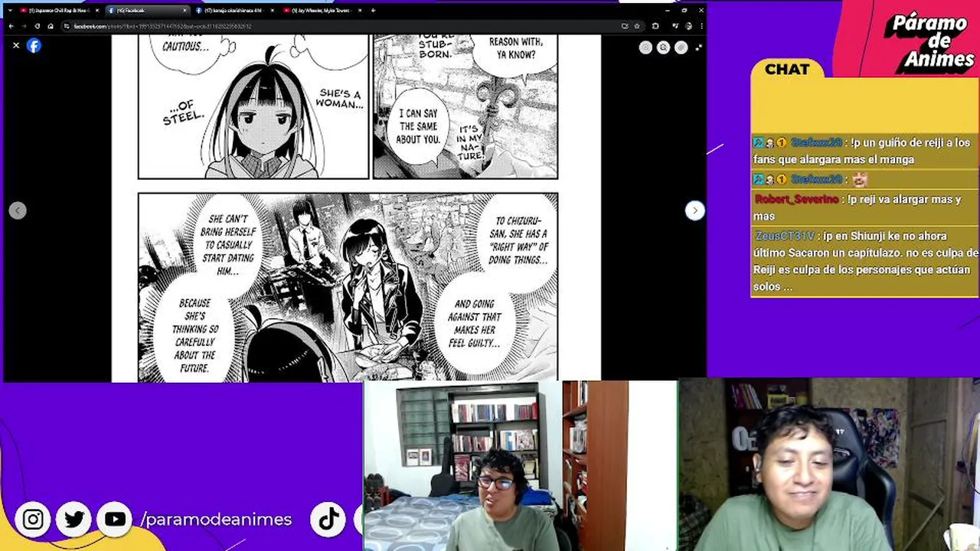Close the Facebook browser tab

click(185, 11)
